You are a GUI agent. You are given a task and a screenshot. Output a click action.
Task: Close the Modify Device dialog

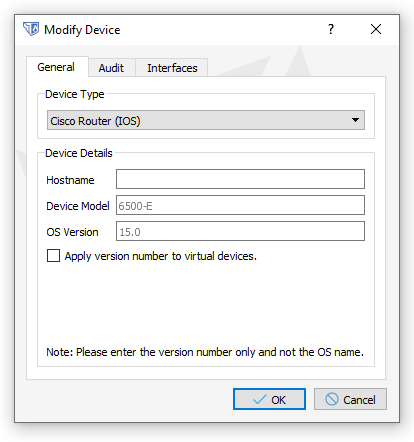click(x=376, y=29)
